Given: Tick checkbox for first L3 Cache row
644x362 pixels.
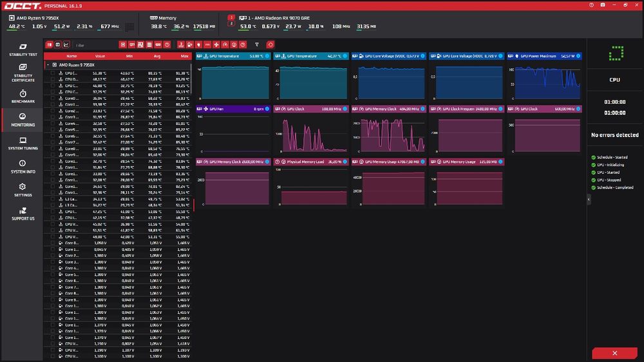Looking at the screenshot, I should (53, 199).
